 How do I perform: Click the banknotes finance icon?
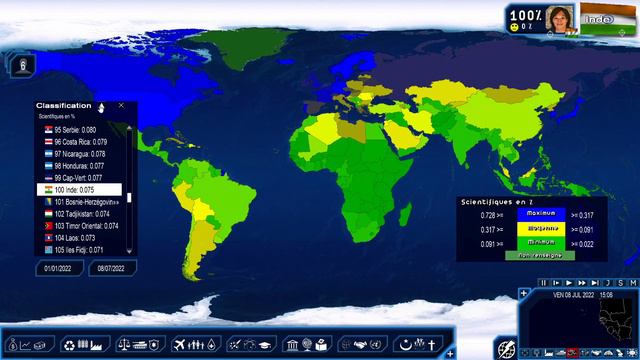40,345
